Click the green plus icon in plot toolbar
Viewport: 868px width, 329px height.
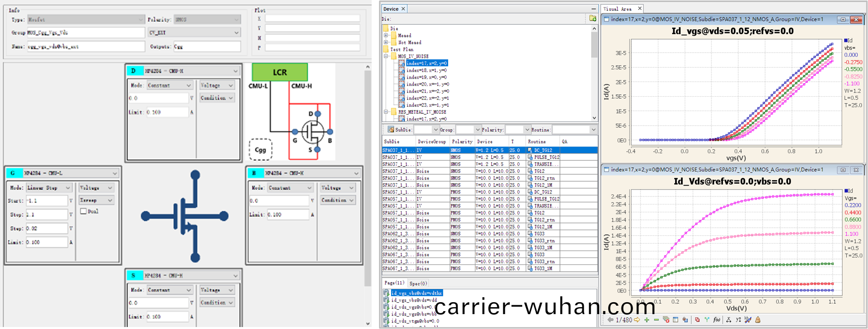647,320
